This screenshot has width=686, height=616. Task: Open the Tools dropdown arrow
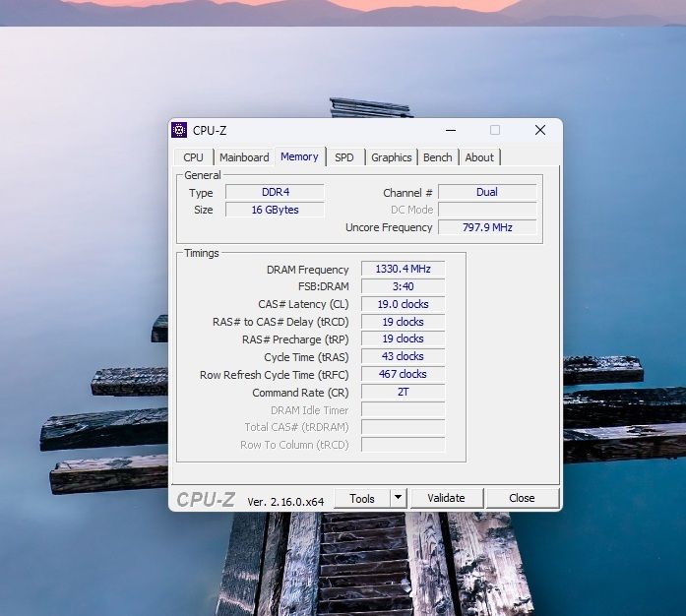pyautogui.click(x=398, y=498)
